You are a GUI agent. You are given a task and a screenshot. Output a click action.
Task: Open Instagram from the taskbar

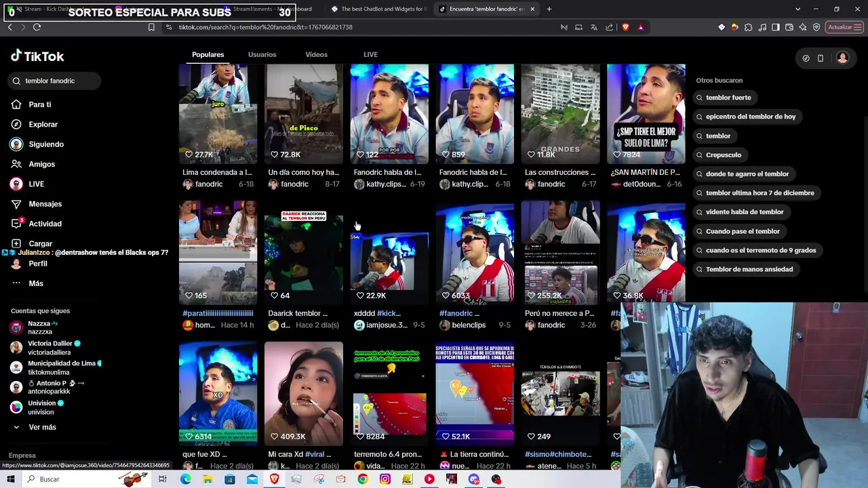click(x=385, y=479)
